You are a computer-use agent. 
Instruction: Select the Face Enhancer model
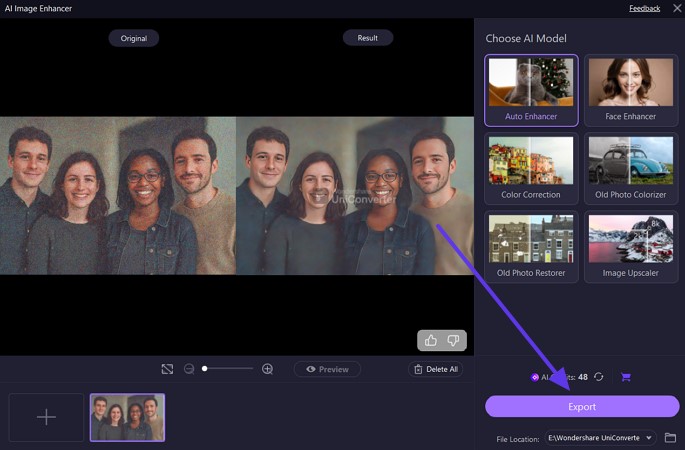tap(631, 90)
